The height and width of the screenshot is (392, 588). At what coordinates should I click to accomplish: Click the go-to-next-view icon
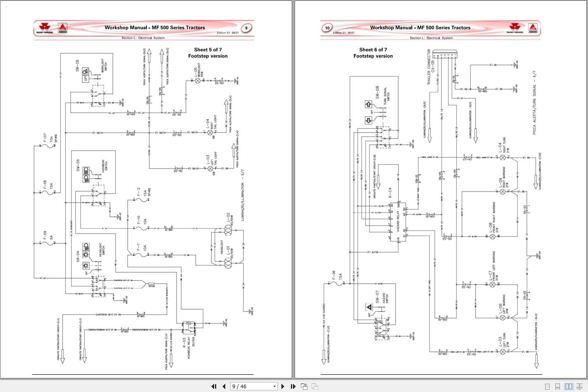tap(314, 387)
